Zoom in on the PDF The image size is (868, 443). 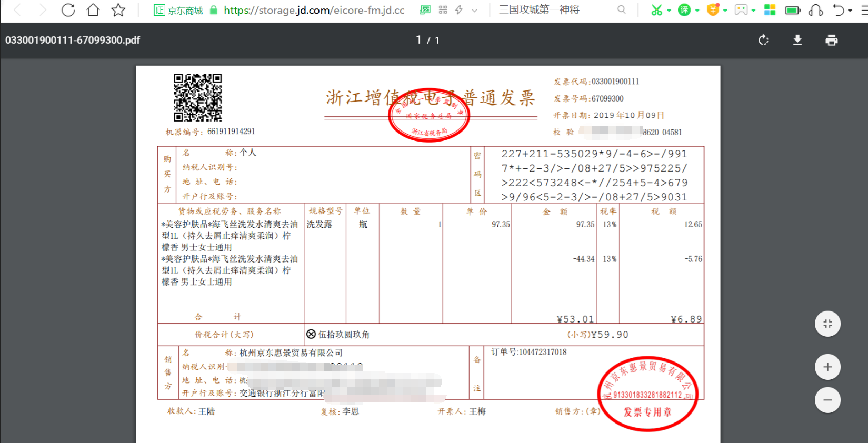(828, 367)
